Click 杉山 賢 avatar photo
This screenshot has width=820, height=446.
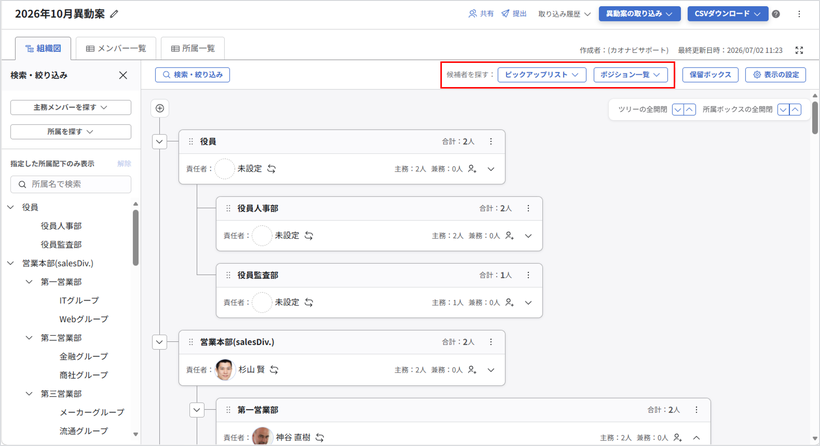tap(225, 370)
